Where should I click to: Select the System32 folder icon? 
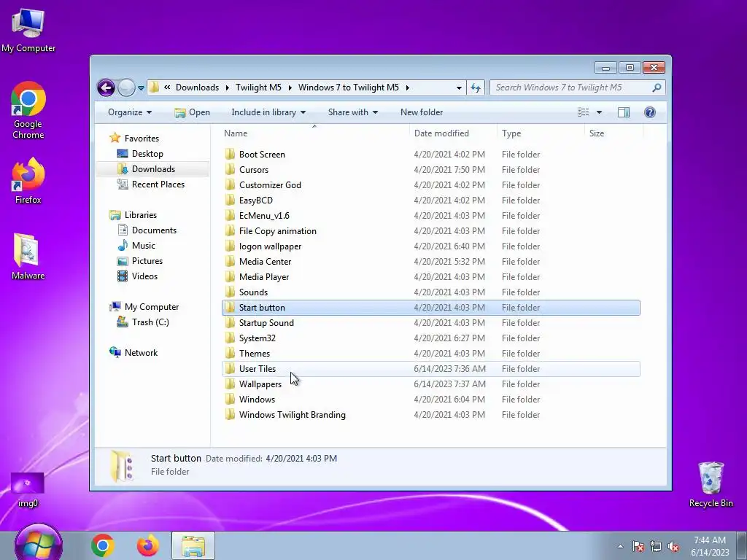[x=230, y=338]
